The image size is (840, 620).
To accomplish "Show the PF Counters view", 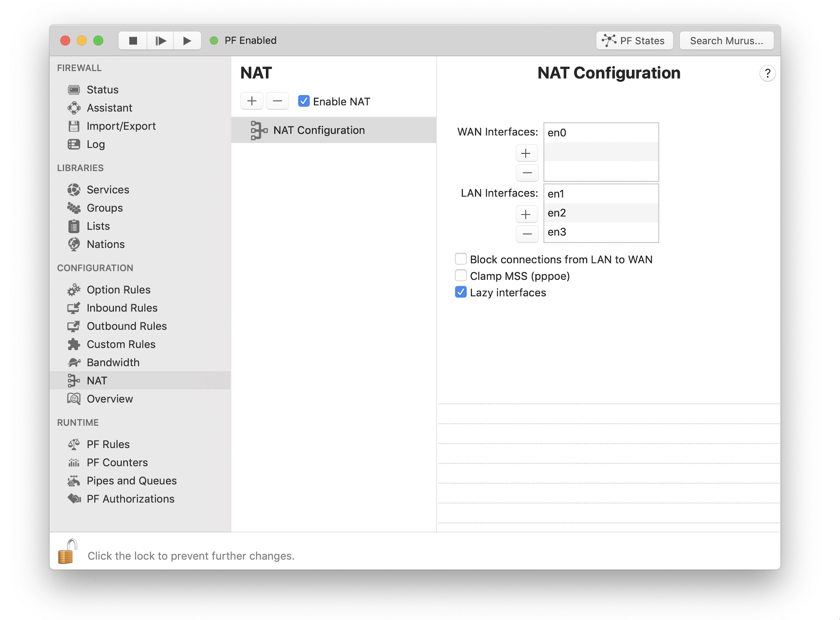I will pos(140,462).
